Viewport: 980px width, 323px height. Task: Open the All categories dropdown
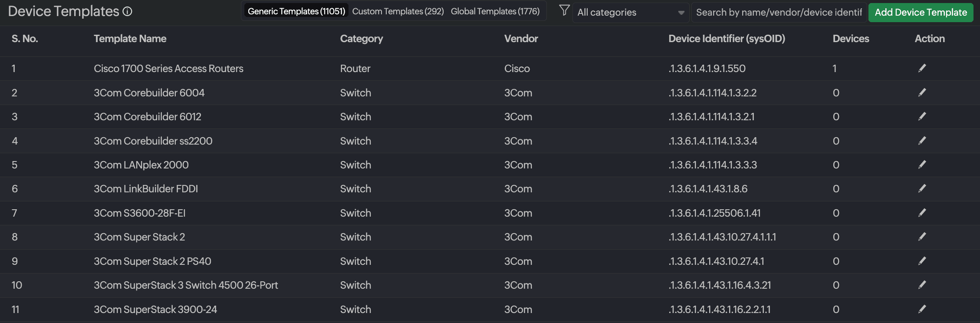click(x=630, y=13)
